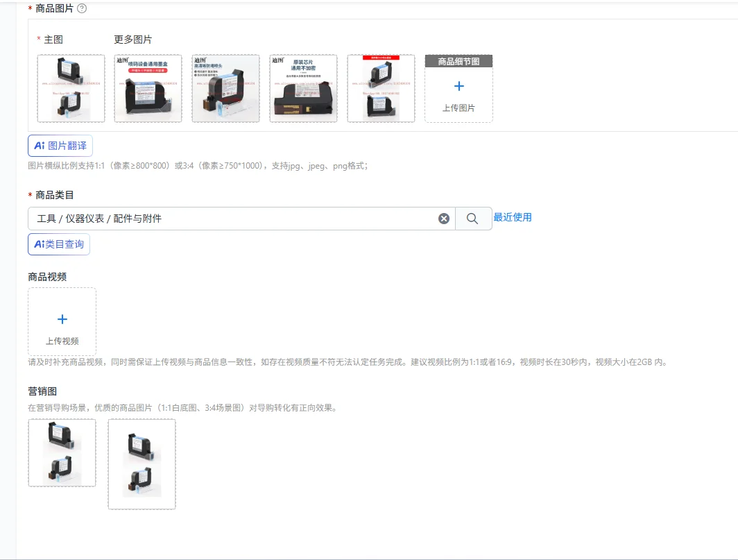Open AI 图片翻译 tool
The image size is (738, 560).
60,146
